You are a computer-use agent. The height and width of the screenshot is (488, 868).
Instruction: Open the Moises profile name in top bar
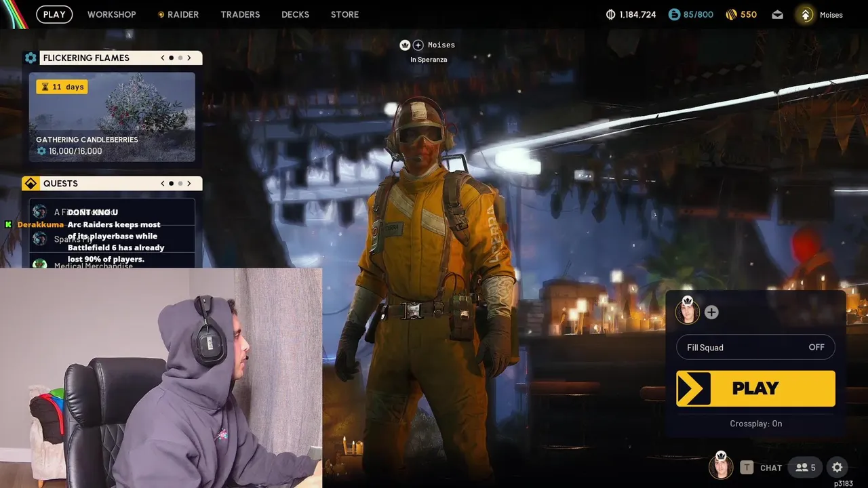(831, 15)
